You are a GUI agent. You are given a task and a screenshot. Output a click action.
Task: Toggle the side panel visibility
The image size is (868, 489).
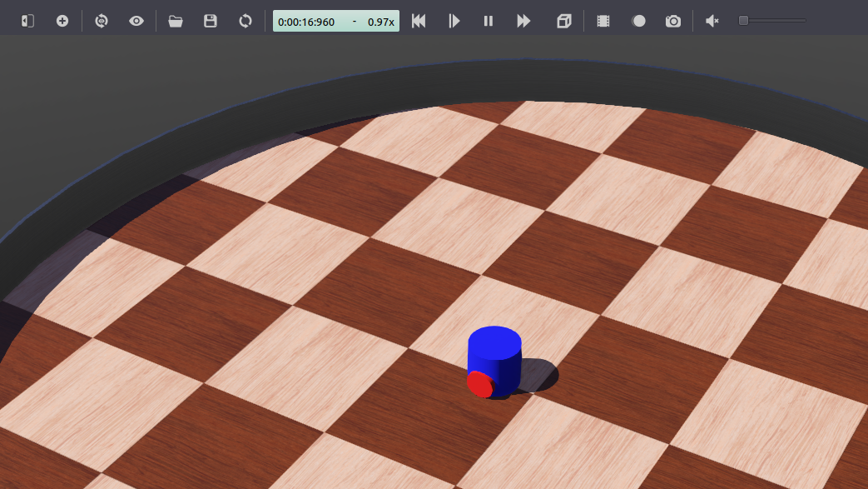click(27, 21)
